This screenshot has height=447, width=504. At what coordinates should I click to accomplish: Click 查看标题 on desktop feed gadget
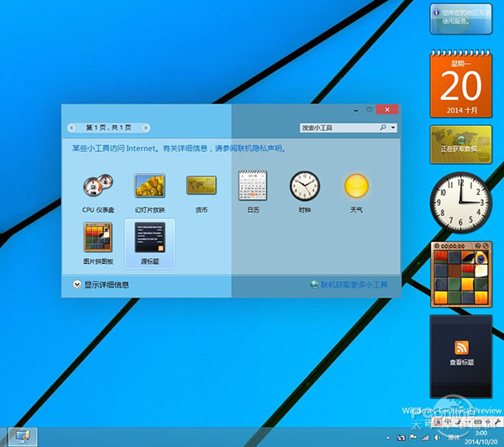pos(461,355)
